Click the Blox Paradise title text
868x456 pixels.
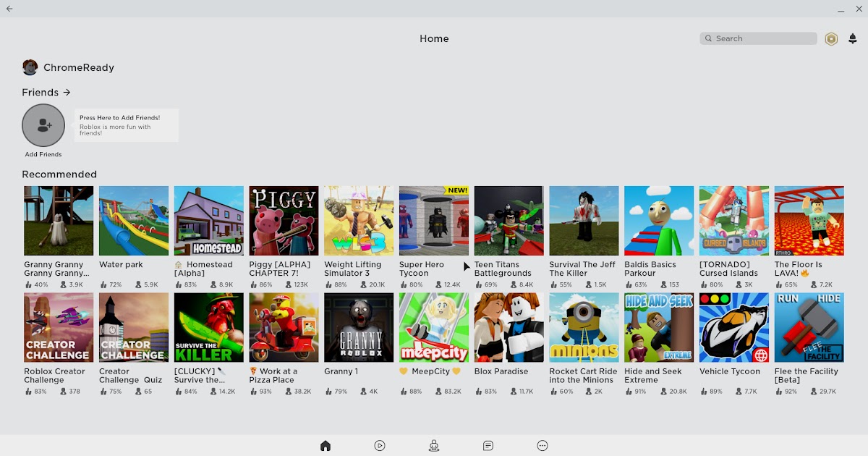point(501,371)
